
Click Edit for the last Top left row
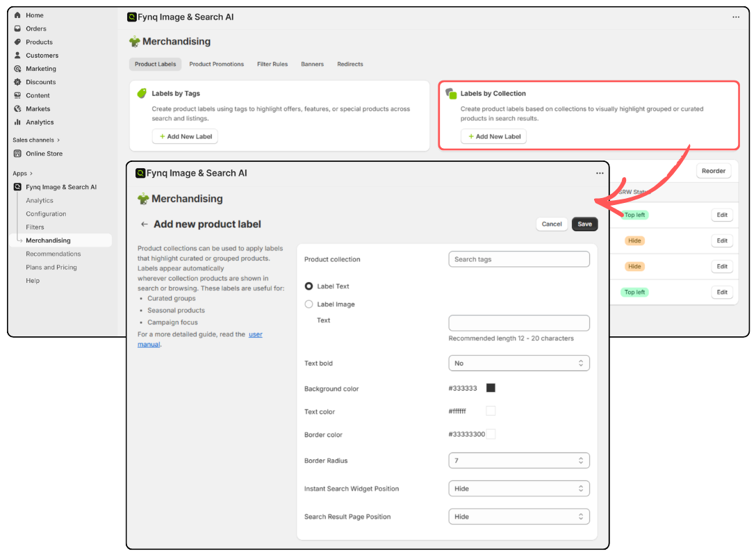[722, 292]
